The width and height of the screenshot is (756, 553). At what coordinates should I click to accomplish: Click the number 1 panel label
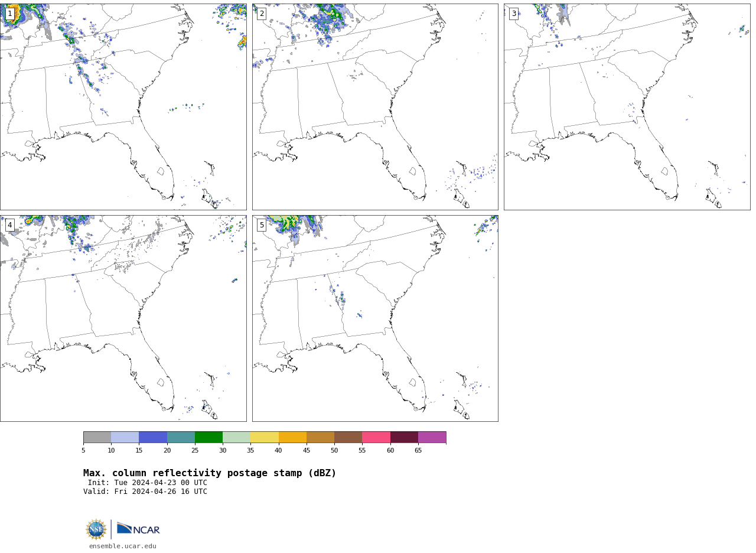pos(9,14)
